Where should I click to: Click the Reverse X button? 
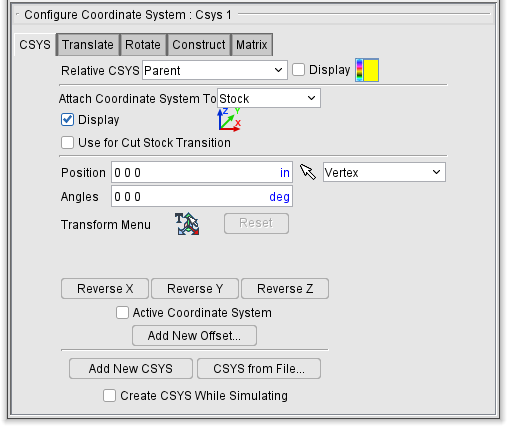tap(105, 289)
